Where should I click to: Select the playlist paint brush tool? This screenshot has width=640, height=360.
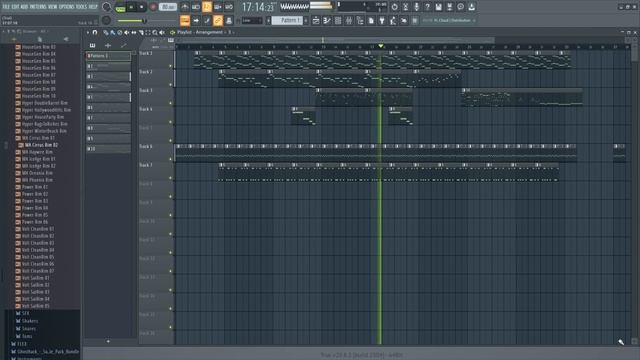[113, 32]
